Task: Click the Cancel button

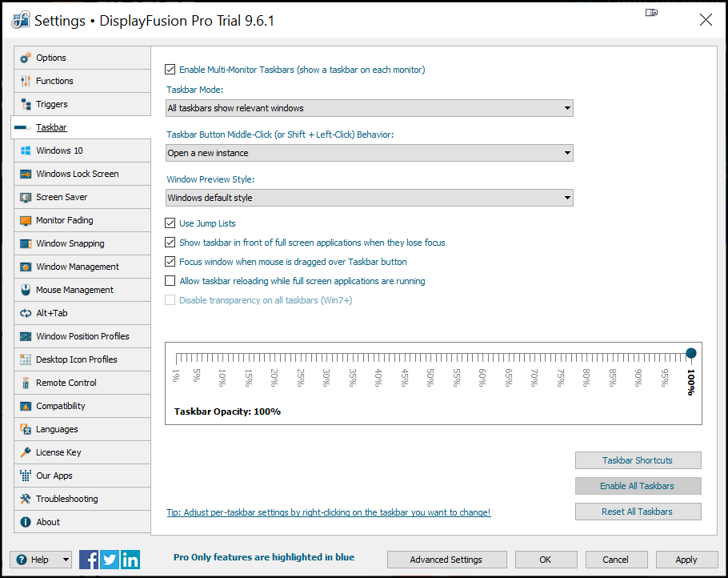Action: tap(616, 560)
